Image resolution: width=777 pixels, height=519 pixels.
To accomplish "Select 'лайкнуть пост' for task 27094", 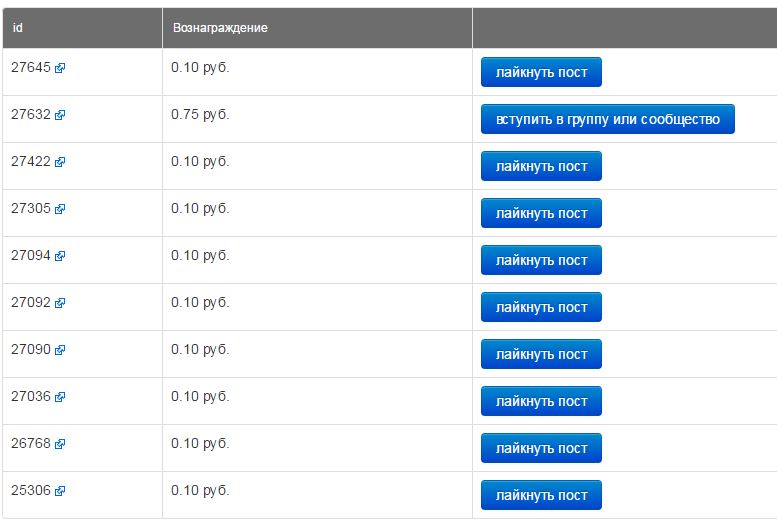I will click(x=541, y=260).
